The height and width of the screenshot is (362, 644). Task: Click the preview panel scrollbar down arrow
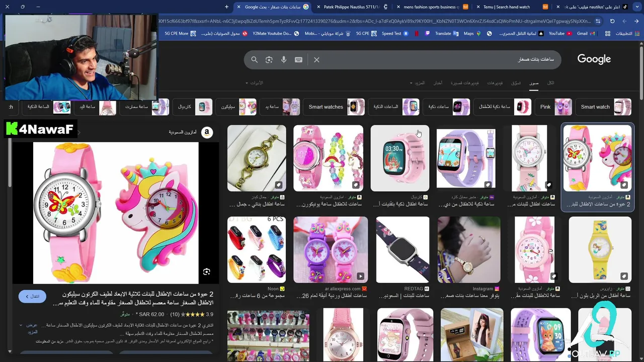tap(9, 351)
